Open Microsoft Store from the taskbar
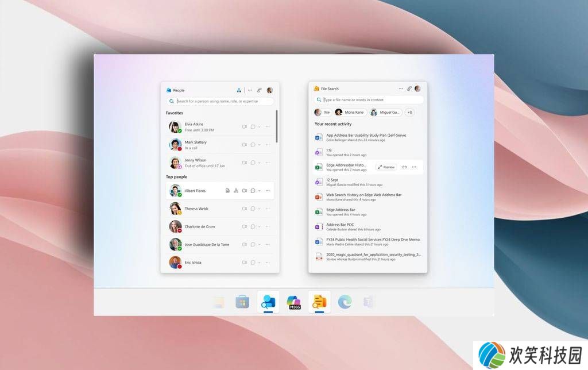This screenshot has width=588, height=370. [242, 302]
